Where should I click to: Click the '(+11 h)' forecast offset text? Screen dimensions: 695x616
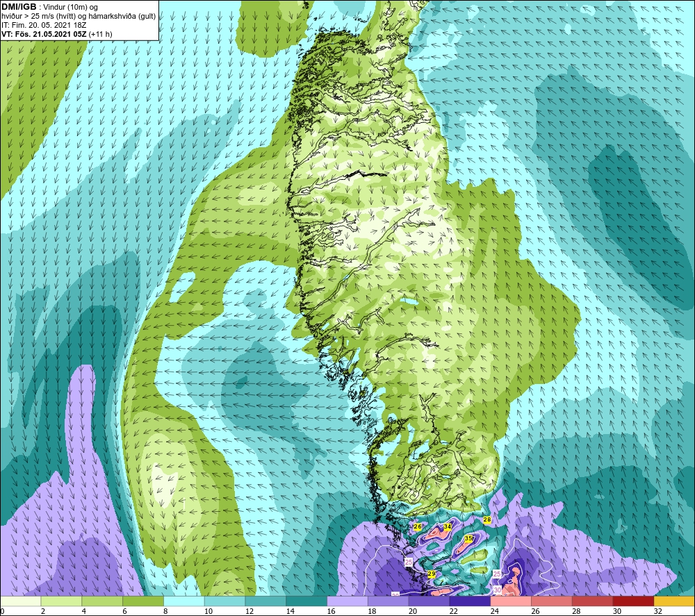pyautogui.click(x=101, y=34)
